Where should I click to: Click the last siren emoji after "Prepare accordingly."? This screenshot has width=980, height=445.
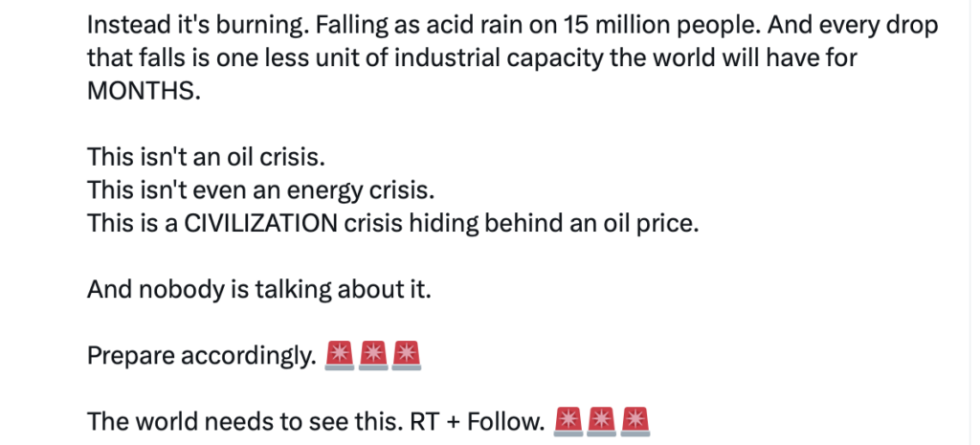click(408, 356)
